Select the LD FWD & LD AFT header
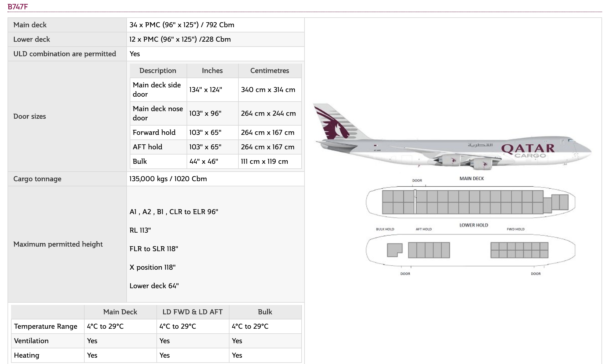609x364 pixels. tap(192, 312)
